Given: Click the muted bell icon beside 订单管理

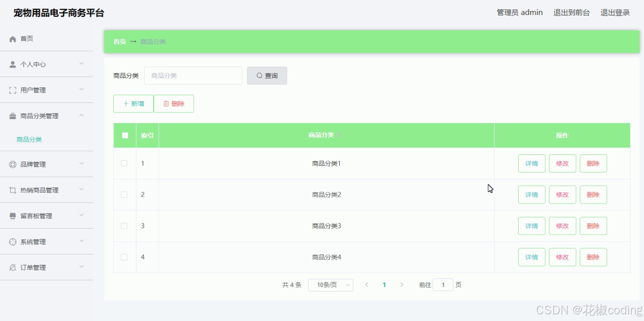Looking at the screenshot, I should [13, 267].
